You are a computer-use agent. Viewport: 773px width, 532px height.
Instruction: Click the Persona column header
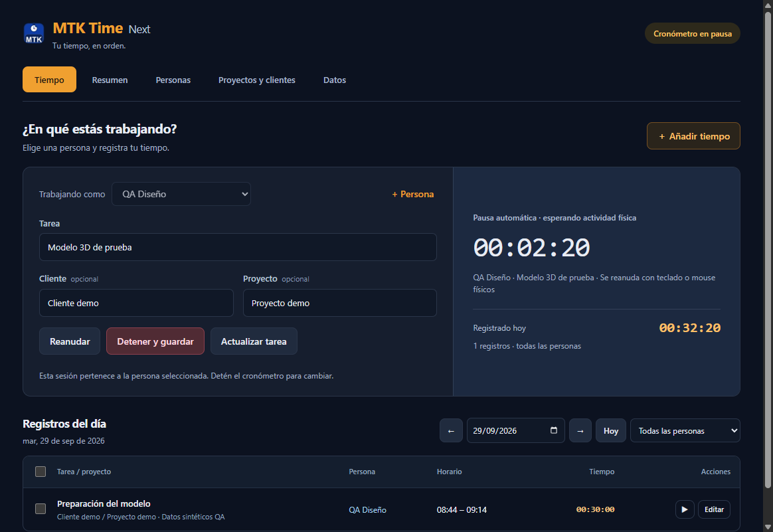[x=362, y=472]
